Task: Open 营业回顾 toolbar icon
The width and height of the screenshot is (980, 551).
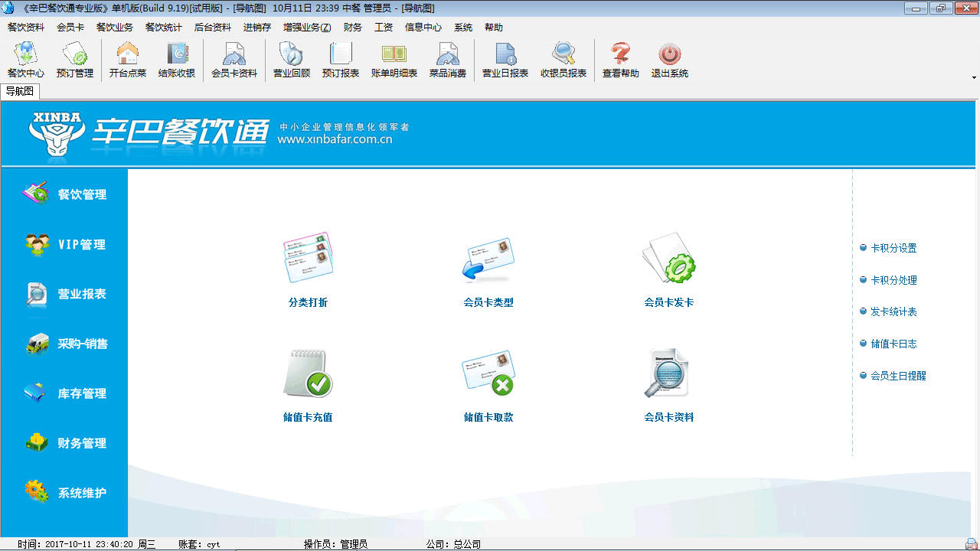Action: (x=291, y=60)
